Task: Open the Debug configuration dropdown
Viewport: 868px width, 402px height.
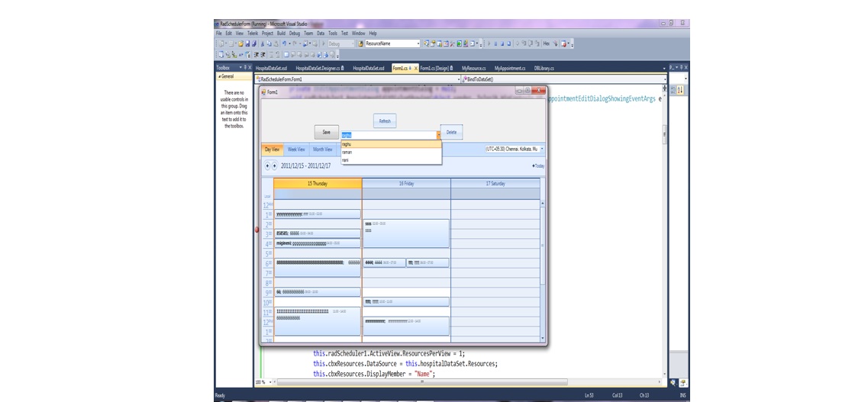Action: click(x=353, y=43)
